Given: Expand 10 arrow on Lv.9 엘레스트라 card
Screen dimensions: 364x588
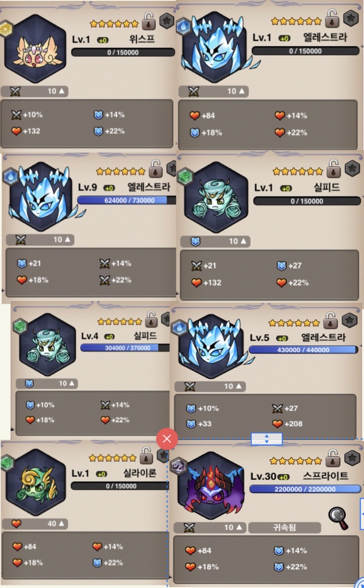Looking at the screenshot, I should coord(68,239).
